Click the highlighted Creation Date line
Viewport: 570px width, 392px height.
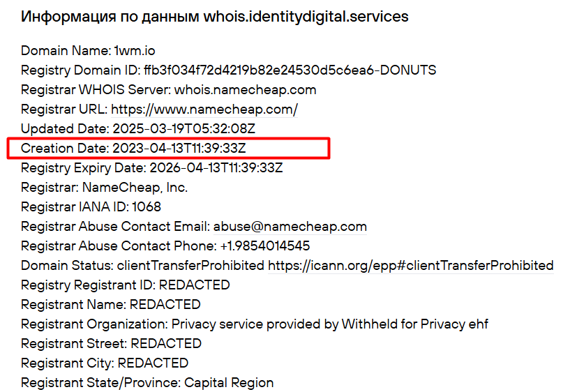[133, 149]
